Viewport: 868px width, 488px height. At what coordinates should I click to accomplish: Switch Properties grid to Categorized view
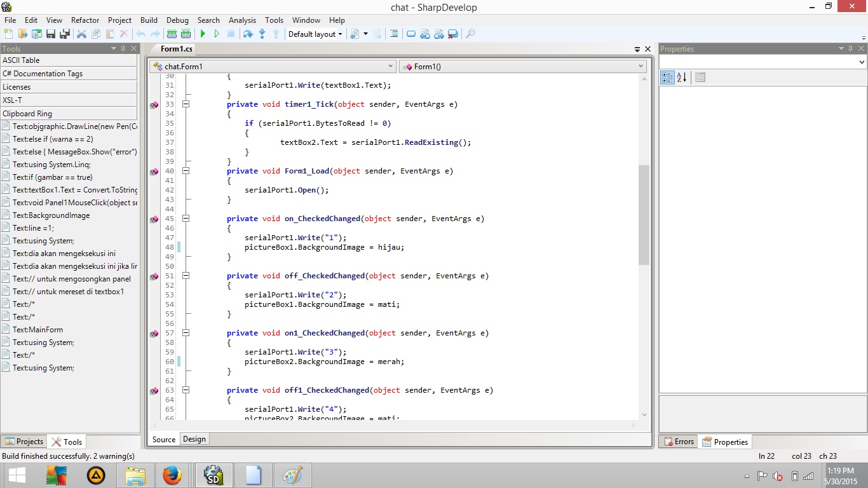tap(667, 78)
